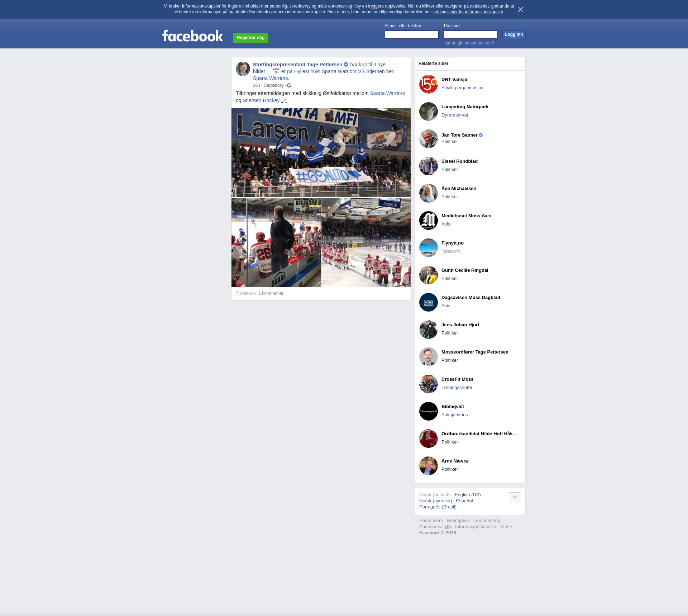Screen dimensions: 688x616
Task: Open Blomqvist page logo
Action: tap(429, 411)
